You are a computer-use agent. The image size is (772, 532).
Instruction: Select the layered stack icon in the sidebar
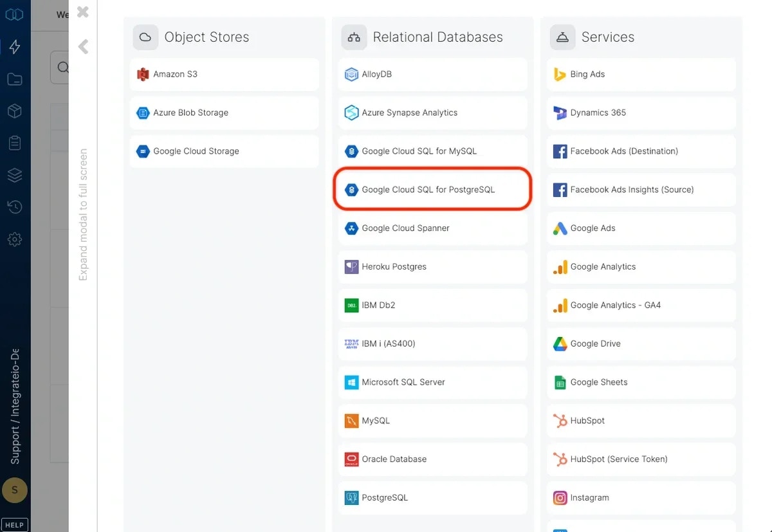[14, 175]
